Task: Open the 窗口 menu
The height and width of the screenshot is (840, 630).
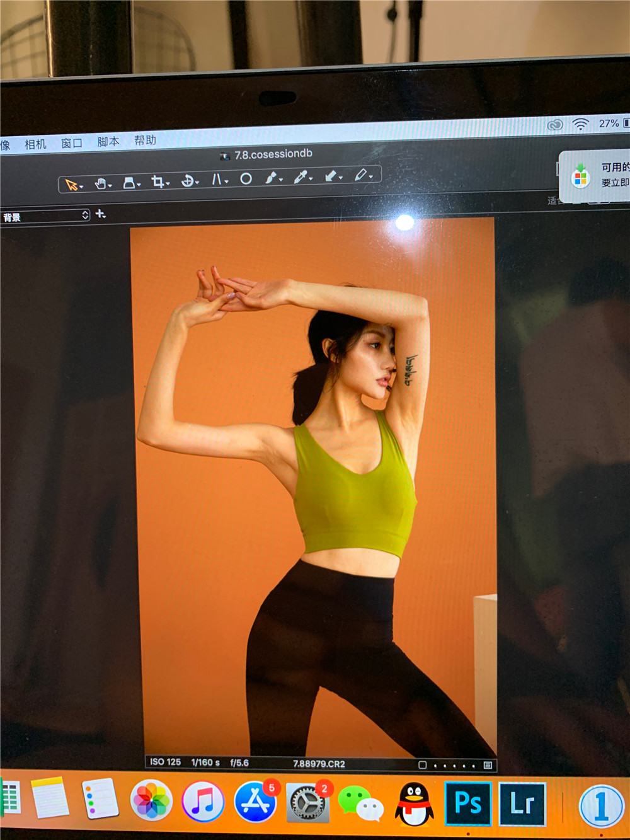Action: tap(71, 143)
